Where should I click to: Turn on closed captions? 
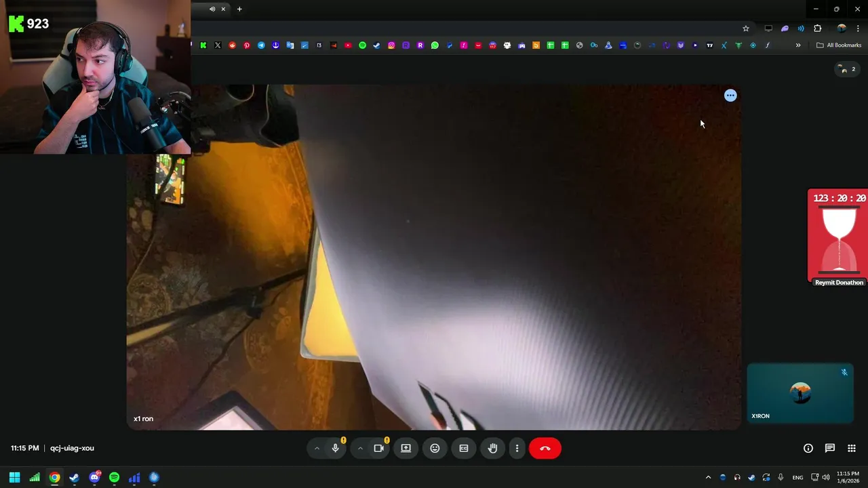(x=464, y=448)
